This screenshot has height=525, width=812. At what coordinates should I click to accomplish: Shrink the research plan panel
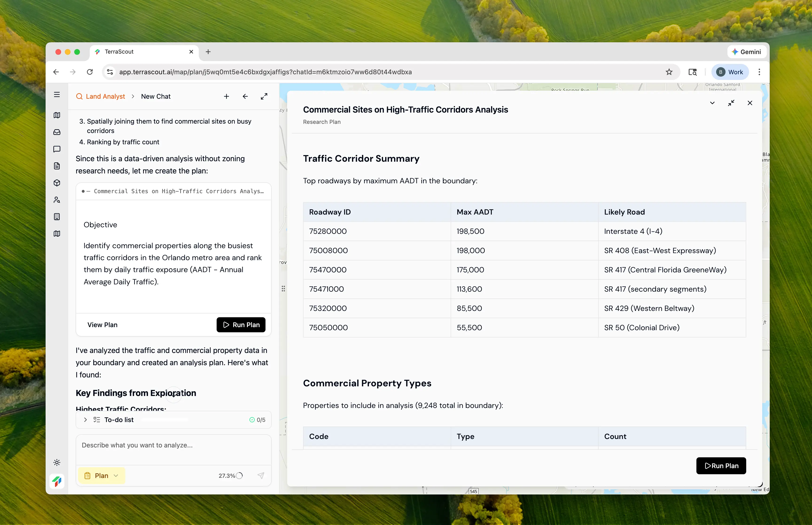pos(731,103)
